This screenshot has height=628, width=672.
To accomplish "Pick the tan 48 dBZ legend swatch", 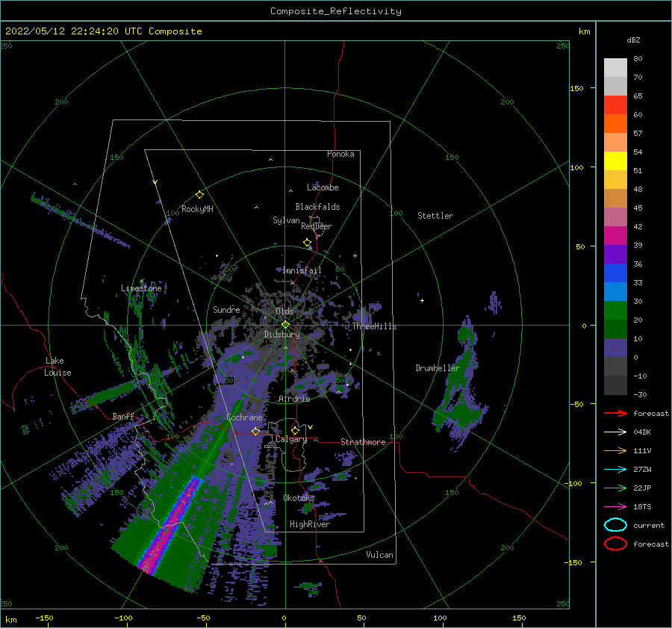I will click(x=615, y=198).
